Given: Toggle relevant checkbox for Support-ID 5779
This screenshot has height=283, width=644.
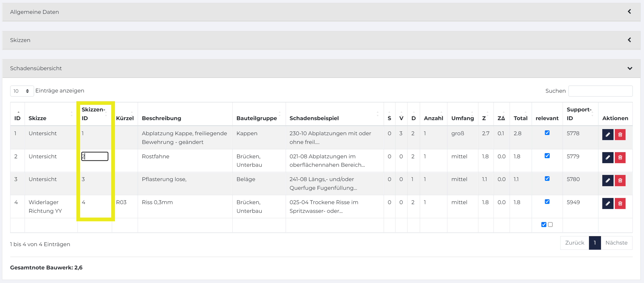Looking at the screenshot, I should coord(547,156).
